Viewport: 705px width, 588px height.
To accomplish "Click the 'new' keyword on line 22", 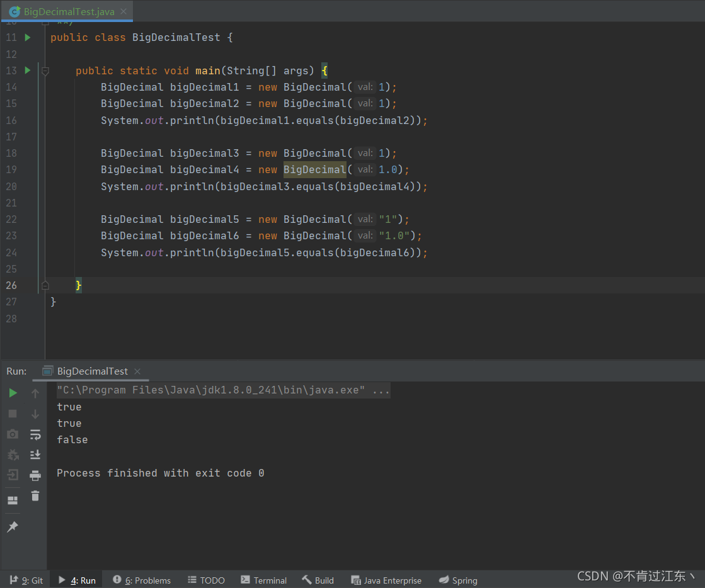I will pyautogui.click(x=268, y=219).
